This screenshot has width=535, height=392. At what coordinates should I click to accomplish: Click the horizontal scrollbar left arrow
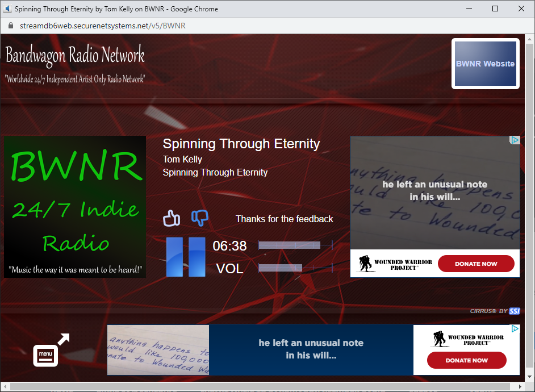[5, 386]
